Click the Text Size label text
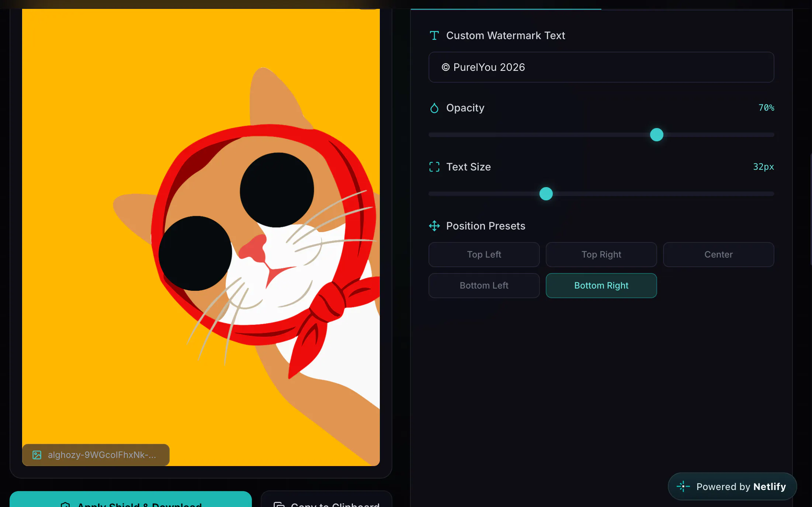Viewport: 812px width, 507px height. tap(468, 167)
